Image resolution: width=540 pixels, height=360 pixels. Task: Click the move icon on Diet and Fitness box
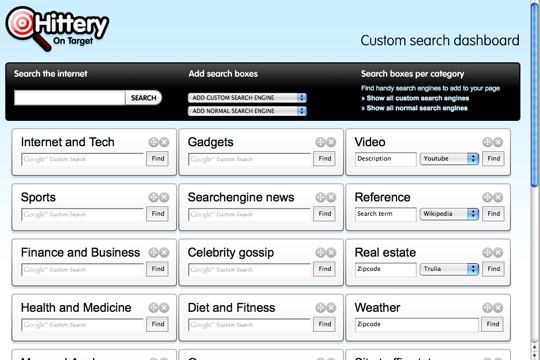tap(320, 308)
